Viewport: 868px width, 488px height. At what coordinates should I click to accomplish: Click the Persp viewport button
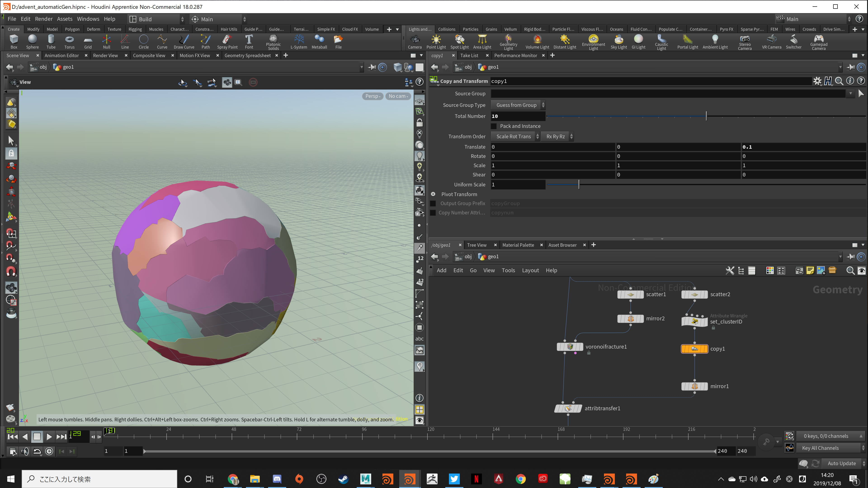372,96
